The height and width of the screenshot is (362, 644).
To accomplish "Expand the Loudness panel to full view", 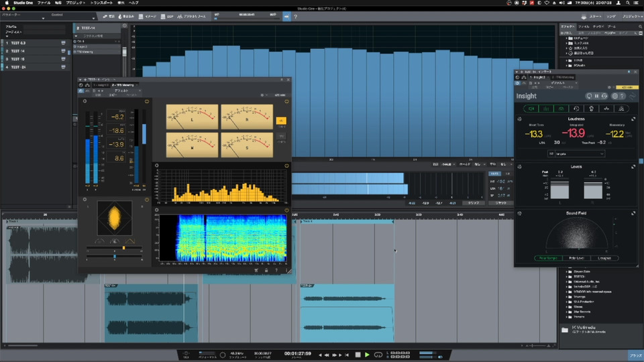I will coord(633,119).
